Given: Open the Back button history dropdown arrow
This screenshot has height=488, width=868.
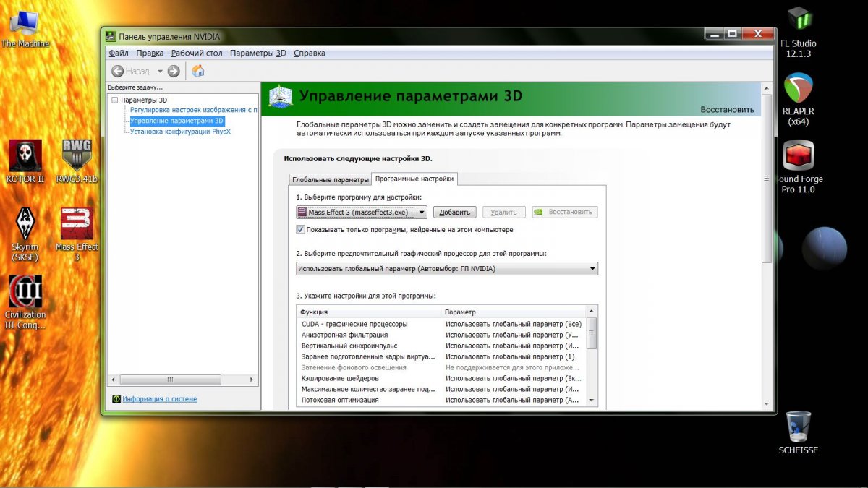Looking at the screenshot, I should (160, 71).
